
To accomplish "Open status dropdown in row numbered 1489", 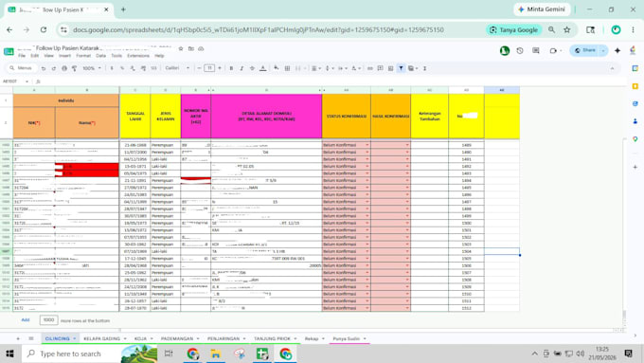I will [367, 145].
